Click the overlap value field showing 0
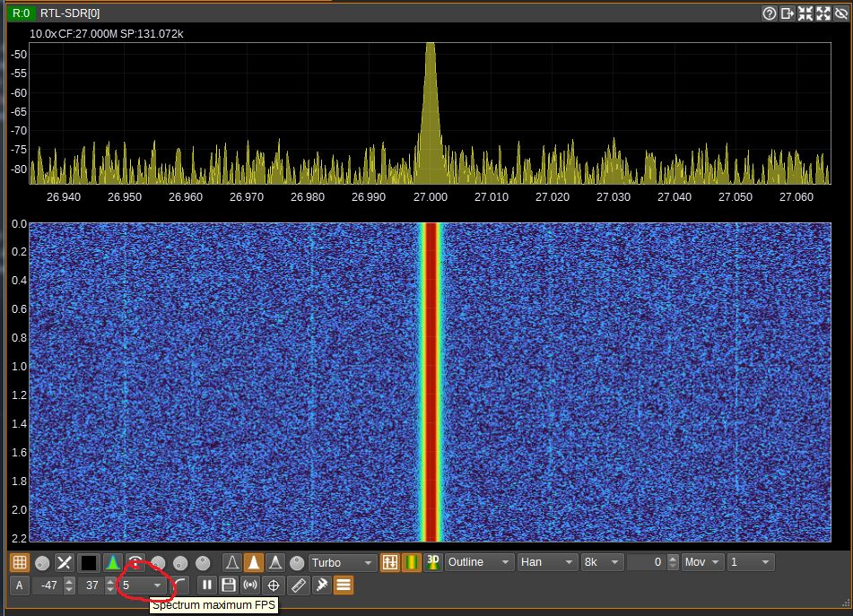The height and width of the screenshot is (616, 853). [647, 562]
